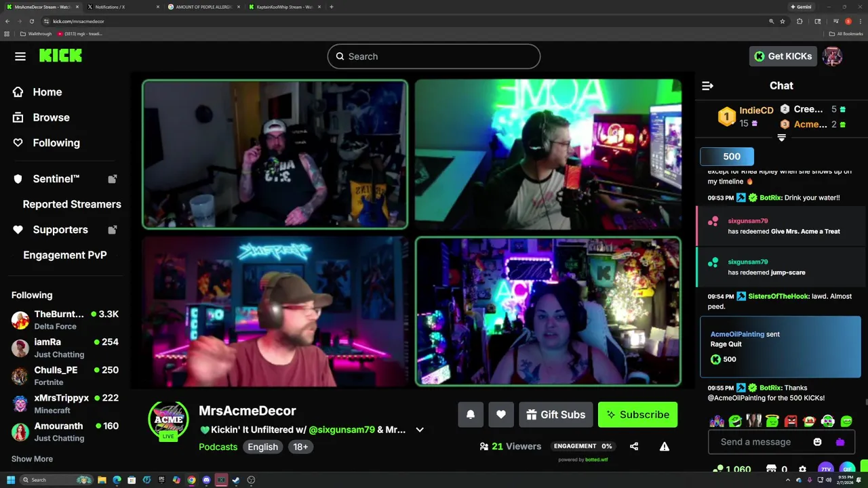
Task: Open a new browser tab with the plus button
Action: point(331,7)
